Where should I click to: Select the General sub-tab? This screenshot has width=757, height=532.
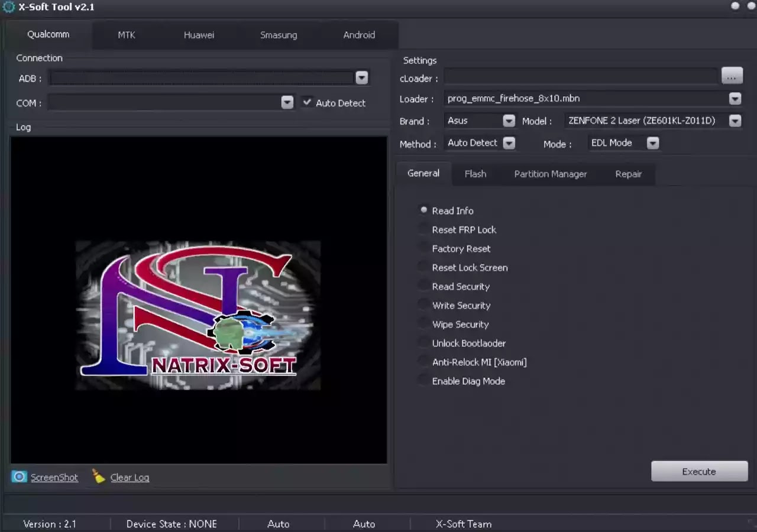coord(423,173)
